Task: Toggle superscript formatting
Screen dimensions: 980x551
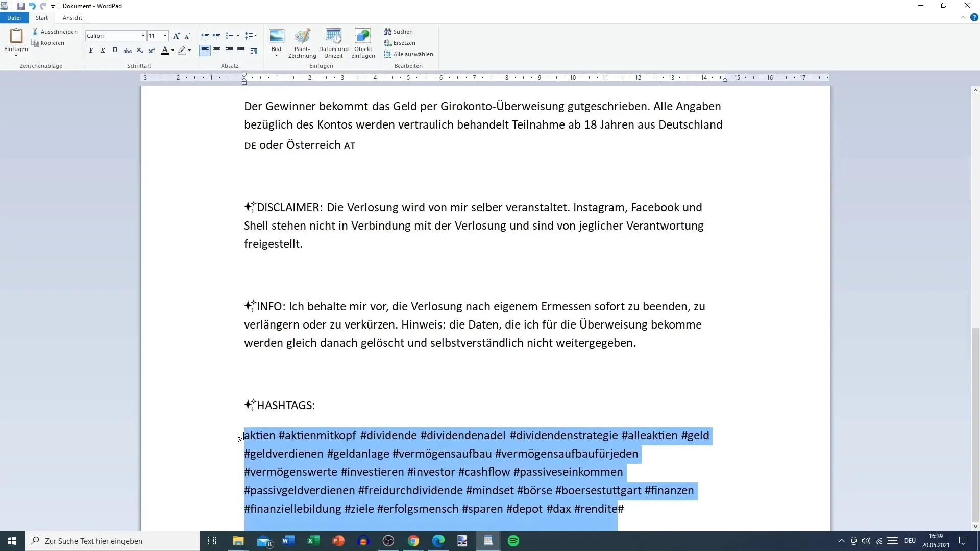Action: click(152, 51)
